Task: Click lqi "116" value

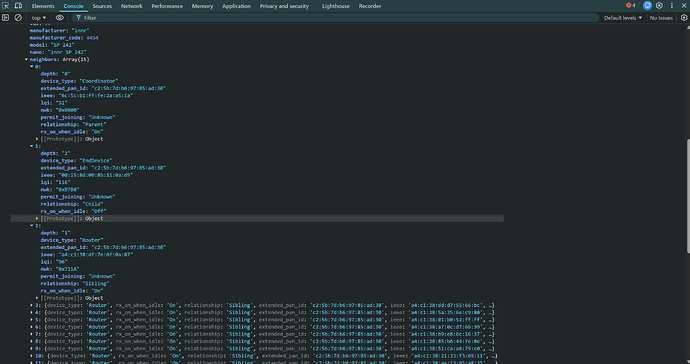Action: point(63,182)
